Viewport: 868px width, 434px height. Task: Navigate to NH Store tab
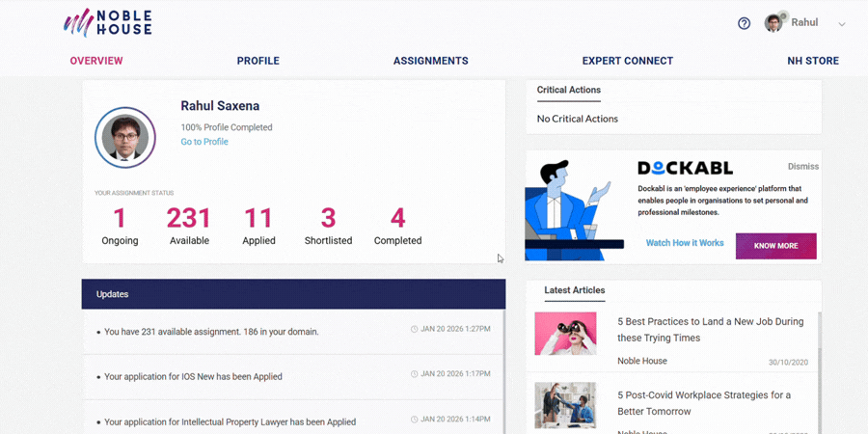pyautogui.click(x=812, y=61)
